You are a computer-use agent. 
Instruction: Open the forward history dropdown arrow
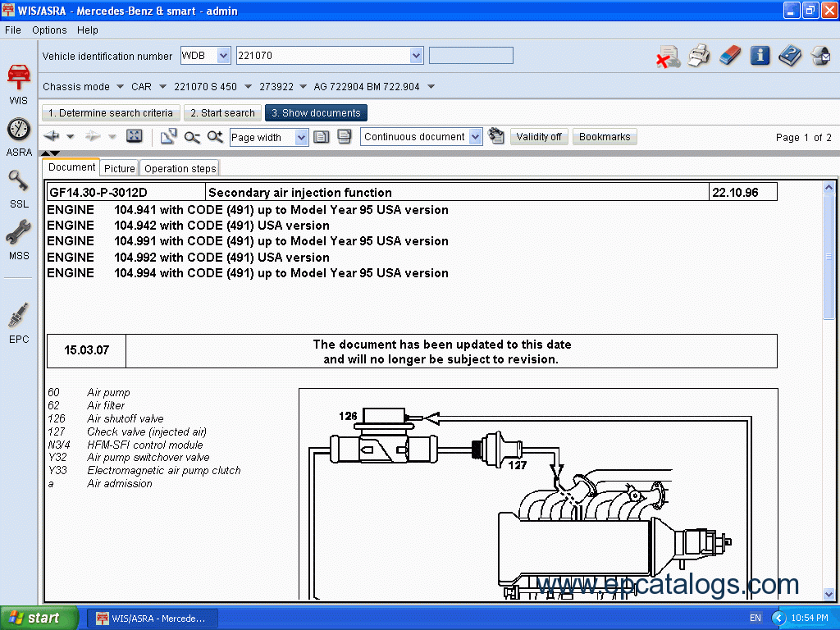click(112, 137)
